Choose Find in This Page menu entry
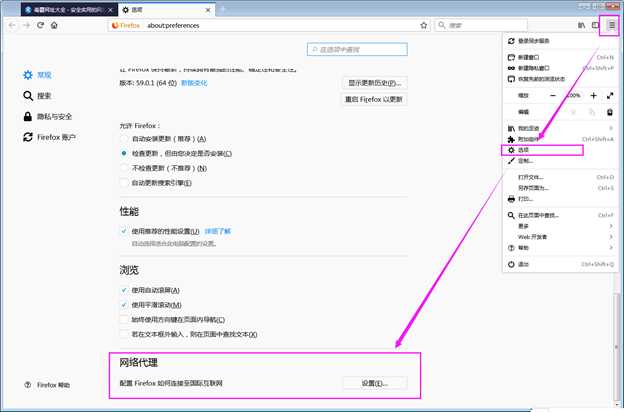The image size is (624, 412). [x=561, y=215]
